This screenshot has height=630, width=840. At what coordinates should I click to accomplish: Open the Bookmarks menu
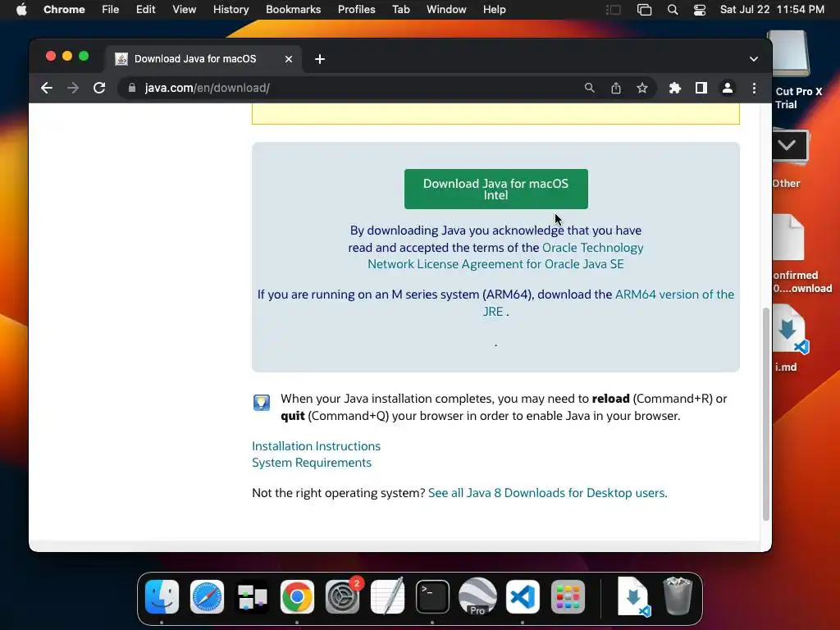pyautogui.click(x=293, y=10)
